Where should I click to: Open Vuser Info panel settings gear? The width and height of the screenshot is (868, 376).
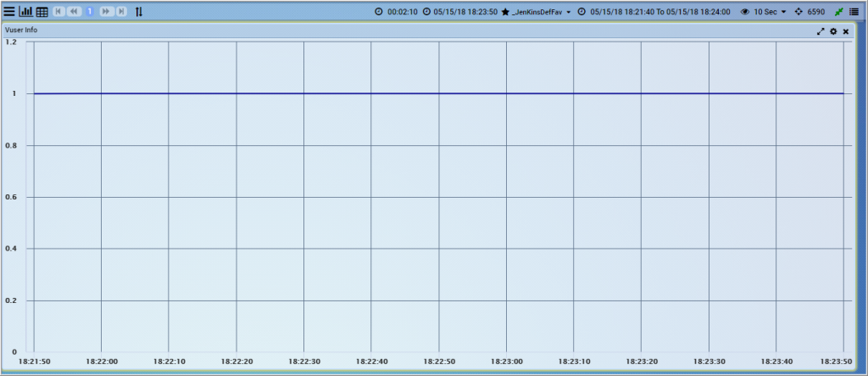click(x=834, y=31)
